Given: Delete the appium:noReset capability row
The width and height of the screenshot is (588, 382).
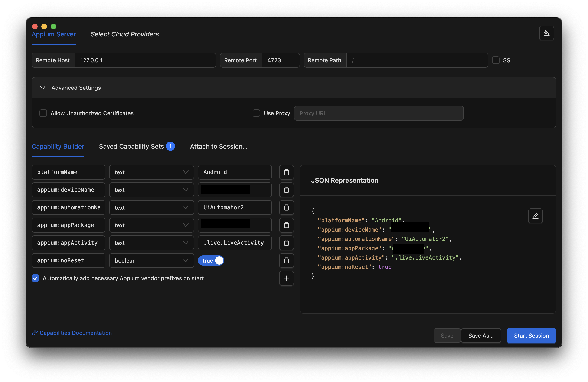Looking at the screenshot, I should click(x=286, y=260).
